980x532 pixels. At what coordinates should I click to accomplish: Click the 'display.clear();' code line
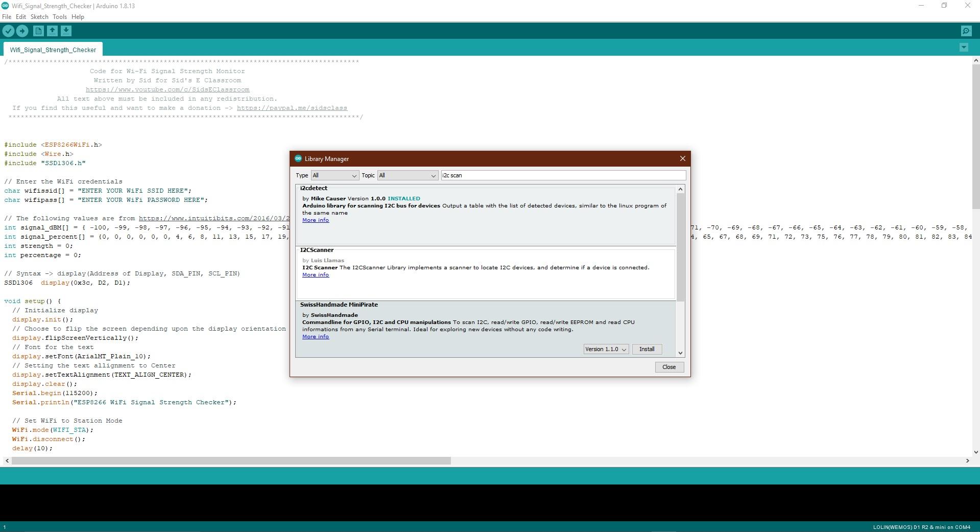45,384
